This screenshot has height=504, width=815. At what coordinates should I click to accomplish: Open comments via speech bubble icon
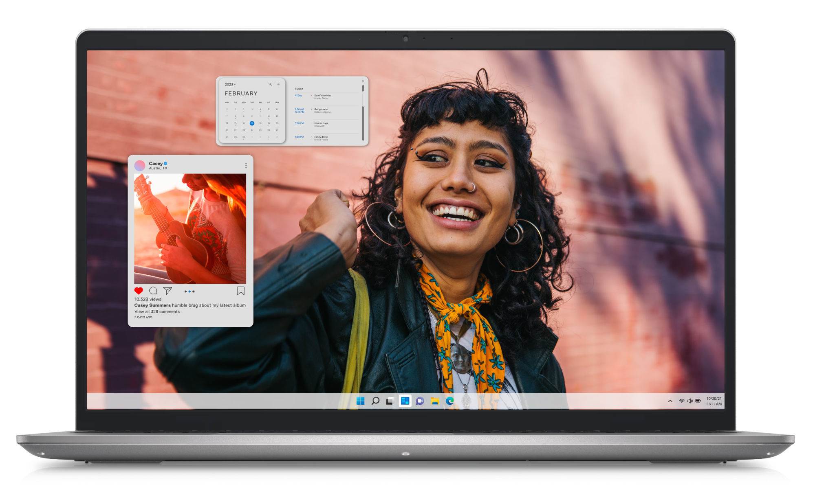click(x=153, y=291)
